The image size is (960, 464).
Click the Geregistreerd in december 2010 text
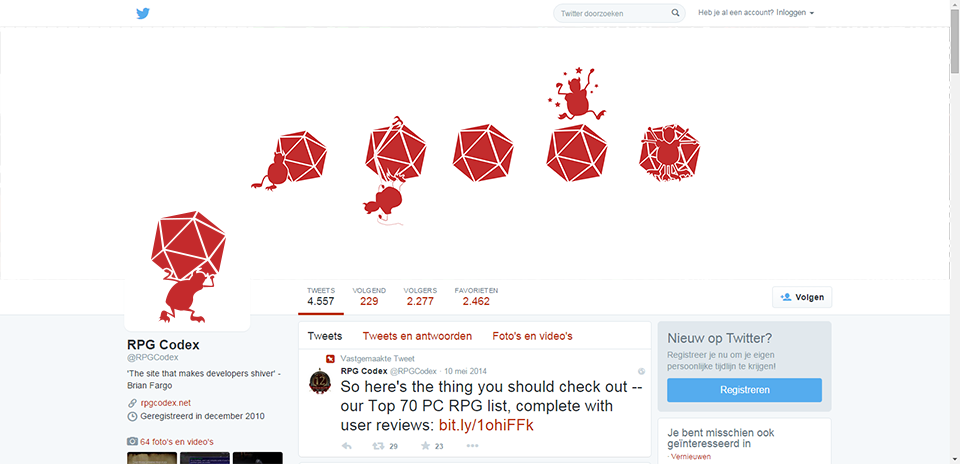[x=203, y=416]
